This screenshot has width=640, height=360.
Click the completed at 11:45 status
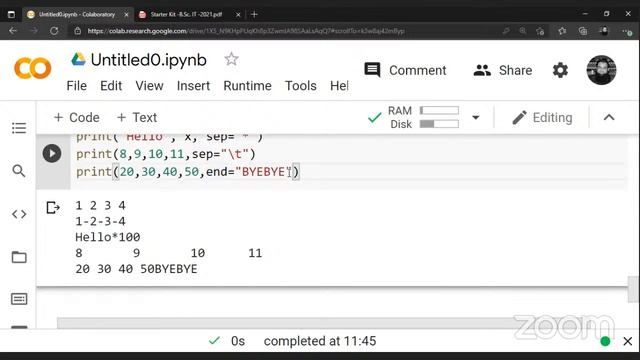(x=320, y=341)
